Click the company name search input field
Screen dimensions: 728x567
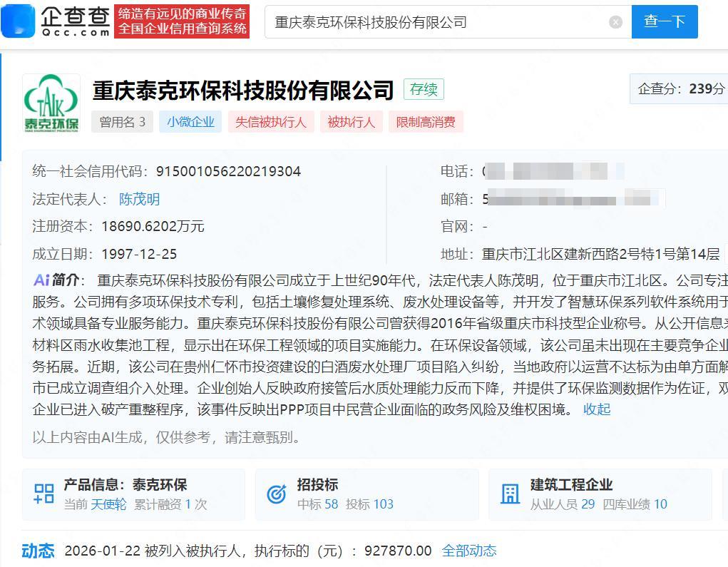[428, 21]
